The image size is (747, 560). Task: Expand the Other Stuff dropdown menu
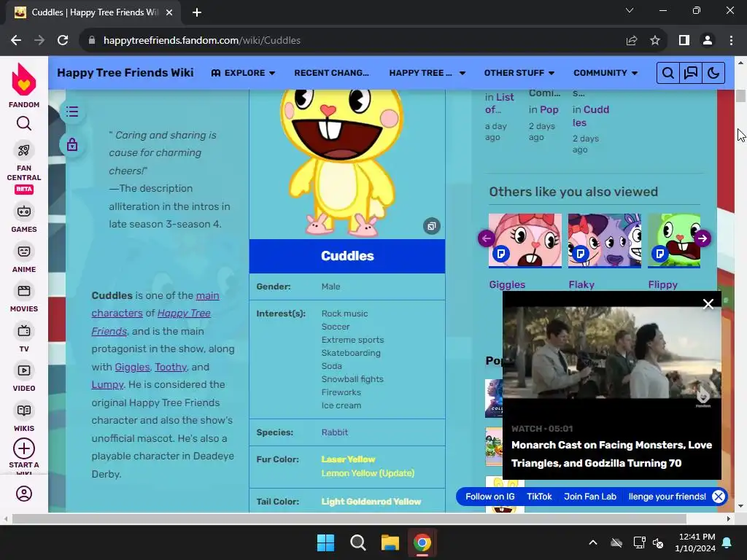[519, 73]
